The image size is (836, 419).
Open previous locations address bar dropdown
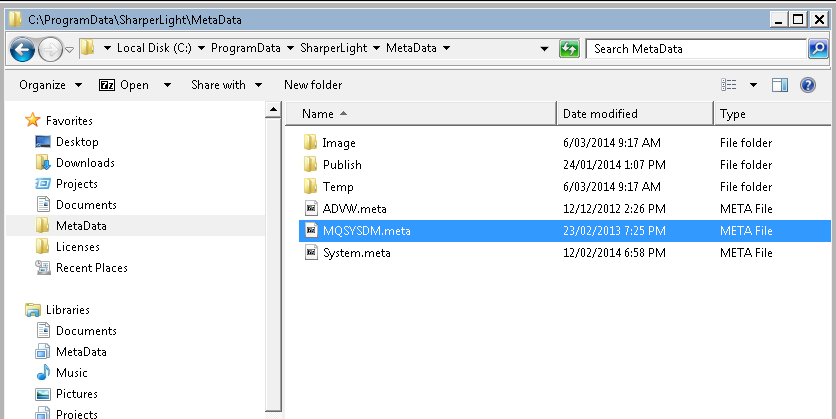pyautogui.click(x=544, y=49)
